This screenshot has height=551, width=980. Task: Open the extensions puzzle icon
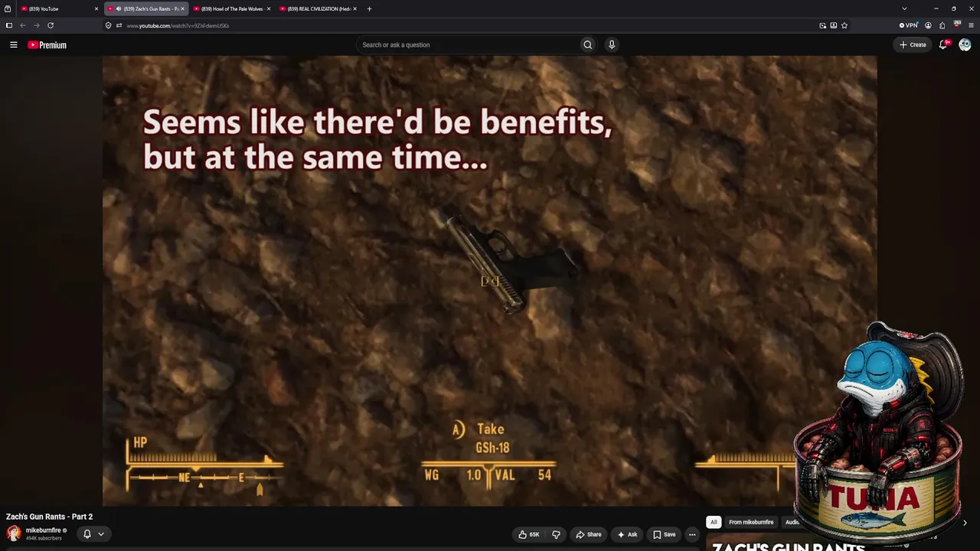[942, 25]
